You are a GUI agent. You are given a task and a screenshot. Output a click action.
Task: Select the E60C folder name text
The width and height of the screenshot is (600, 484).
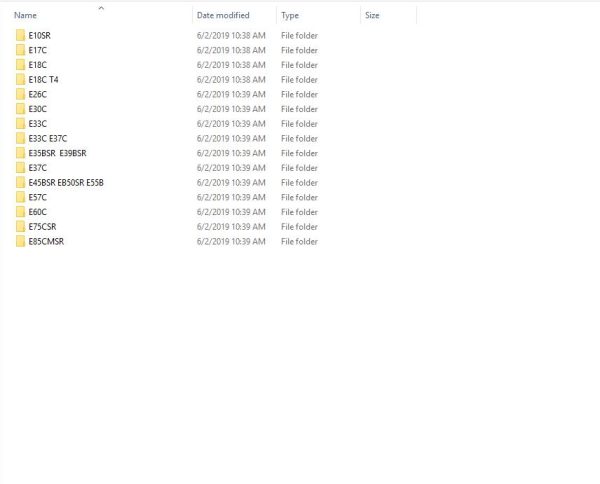click(38, 212)
